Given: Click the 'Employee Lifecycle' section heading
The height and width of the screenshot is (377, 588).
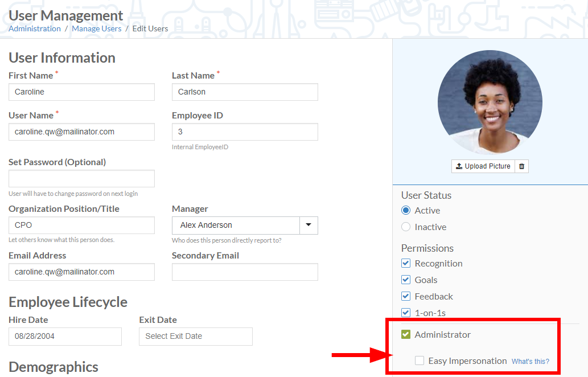Looking at the screenshot, I should 68,302.
